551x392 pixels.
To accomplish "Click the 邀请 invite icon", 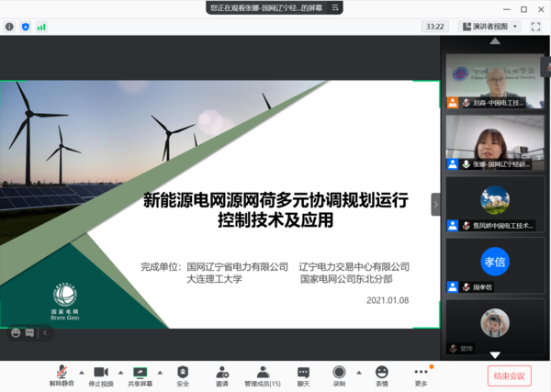I will click(x=222, y=373).
